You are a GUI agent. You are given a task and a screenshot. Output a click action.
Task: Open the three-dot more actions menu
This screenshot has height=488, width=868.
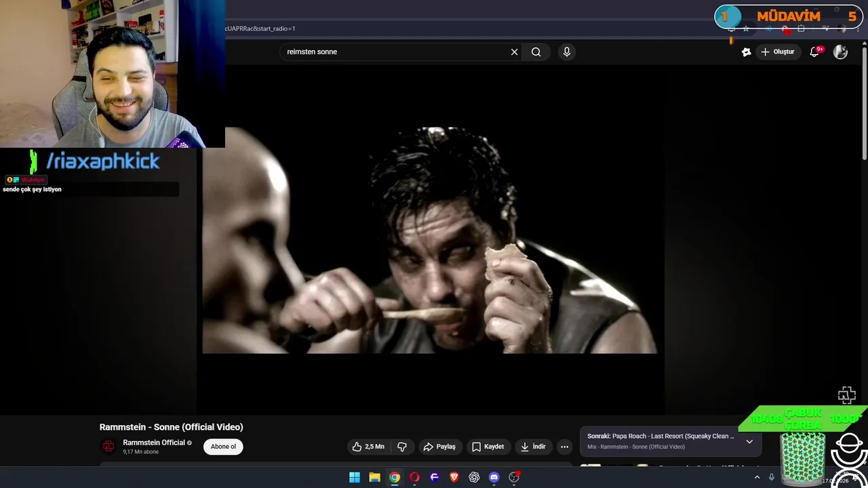564,447
